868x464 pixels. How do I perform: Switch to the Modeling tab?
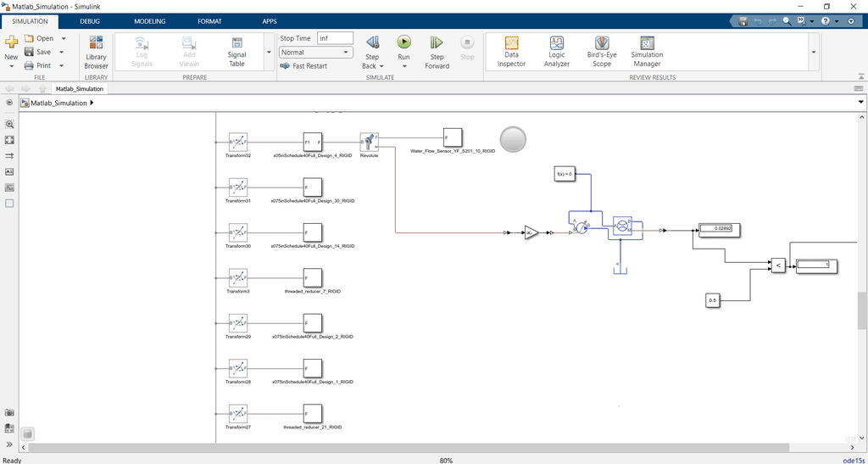(149, 20)
